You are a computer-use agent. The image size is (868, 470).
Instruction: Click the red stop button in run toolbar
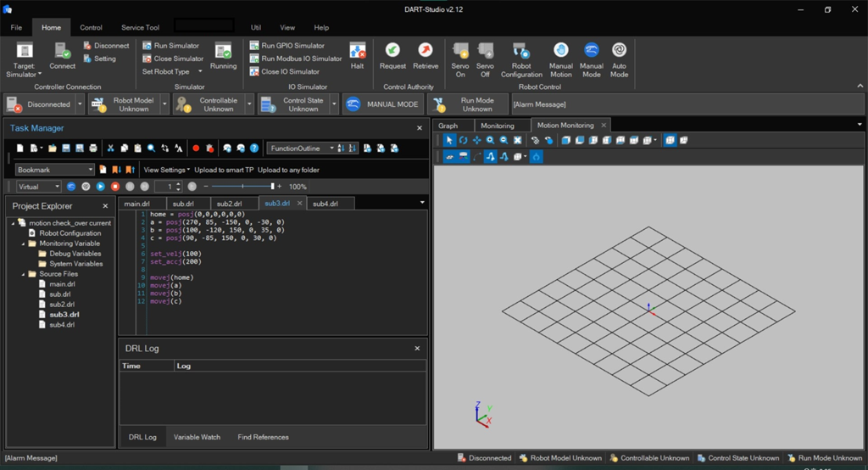[x=115, y=187]
